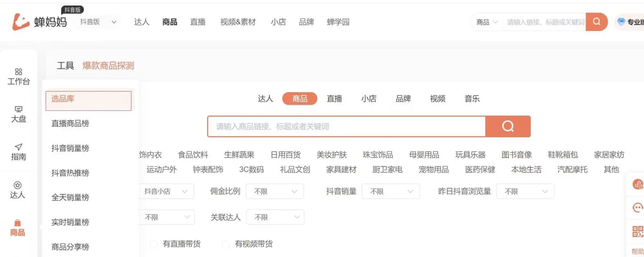This screenshot has width=644, height=257.
Task: Open 全天销量榜 in submenu
Action: [70, 197]
